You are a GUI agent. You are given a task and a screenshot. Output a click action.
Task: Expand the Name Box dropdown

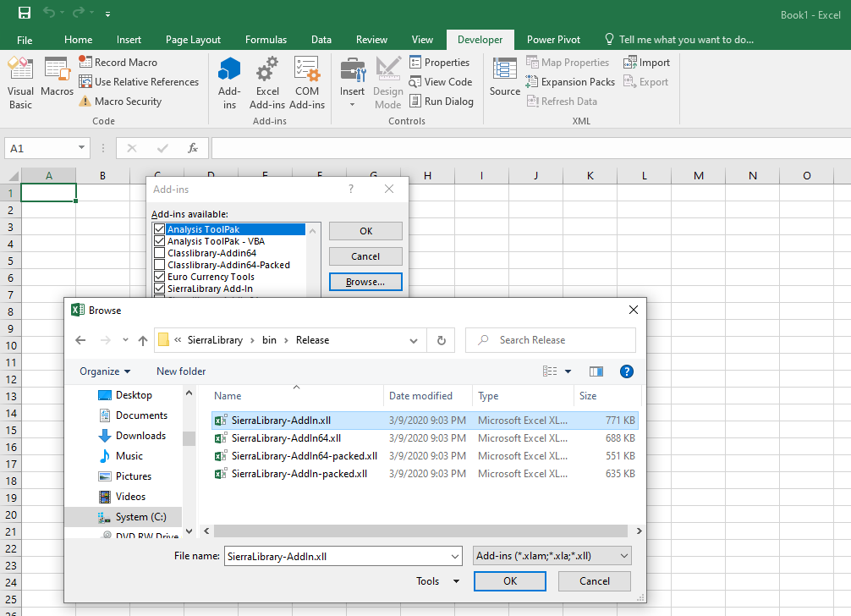click(81, 147)
